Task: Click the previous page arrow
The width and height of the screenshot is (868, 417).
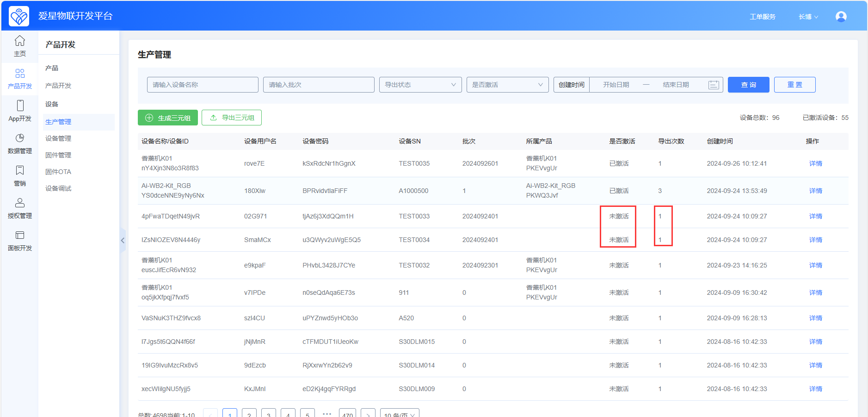Action: coord(210,413)
